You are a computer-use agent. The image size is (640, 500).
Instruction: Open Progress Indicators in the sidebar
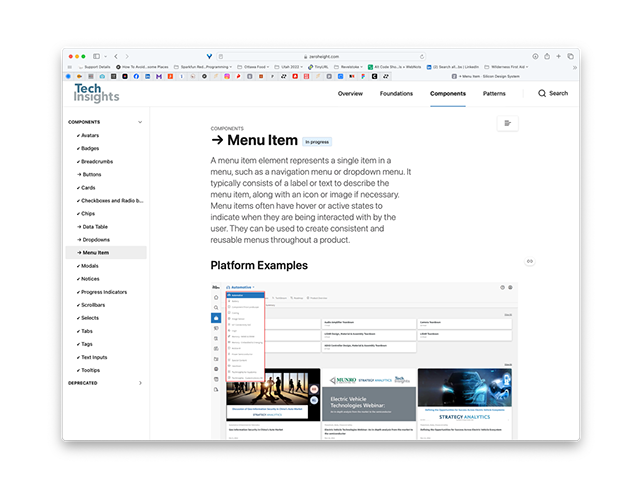[x=102, y=292]
